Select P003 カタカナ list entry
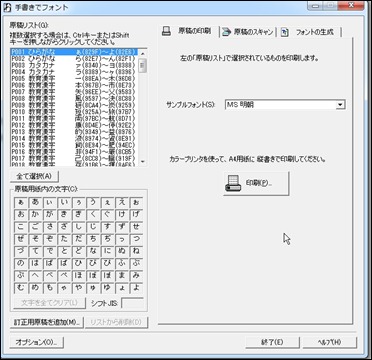Screen dimensions: 372x360 (74, 64)
